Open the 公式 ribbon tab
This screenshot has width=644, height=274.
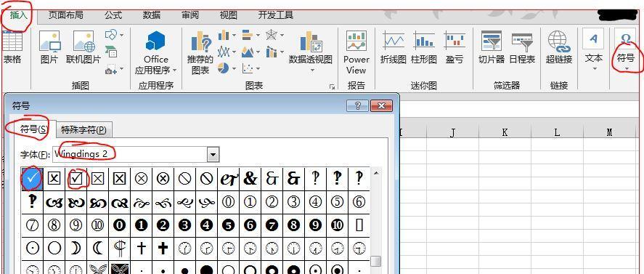click(x=113, y=15)
